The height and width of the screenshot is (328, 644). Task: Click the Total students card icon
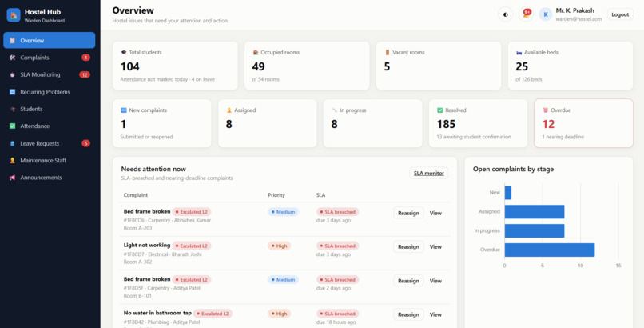(124, 53)
